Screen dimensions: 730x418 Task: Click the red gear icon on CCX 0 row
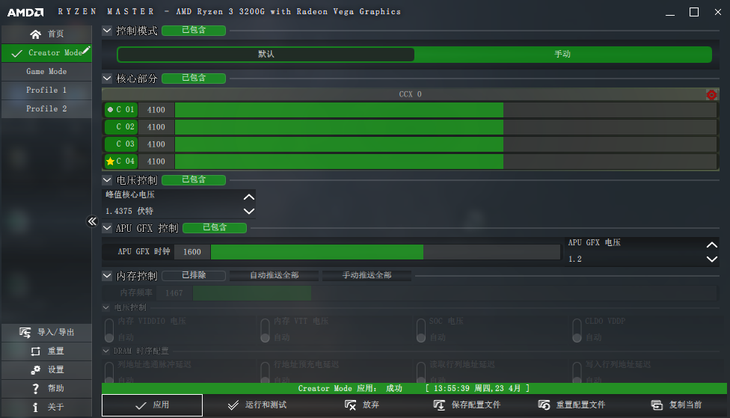pyautogui.click(x=711, y=95)
